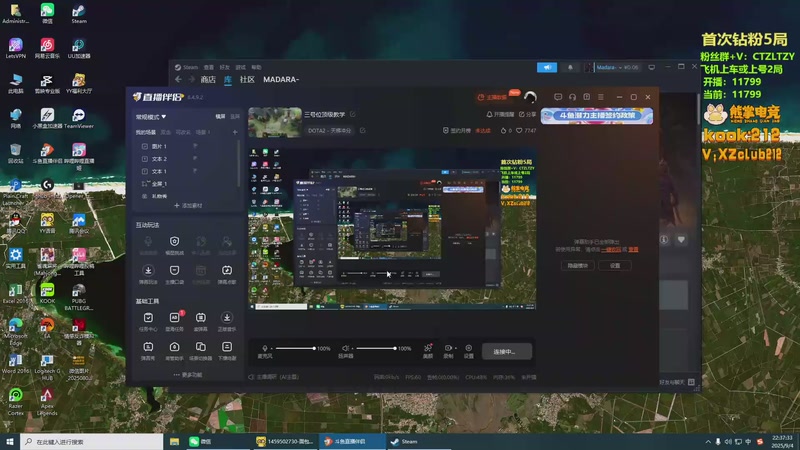
Task: Open Steam notifications bell
Action: (x=570, y=67)
